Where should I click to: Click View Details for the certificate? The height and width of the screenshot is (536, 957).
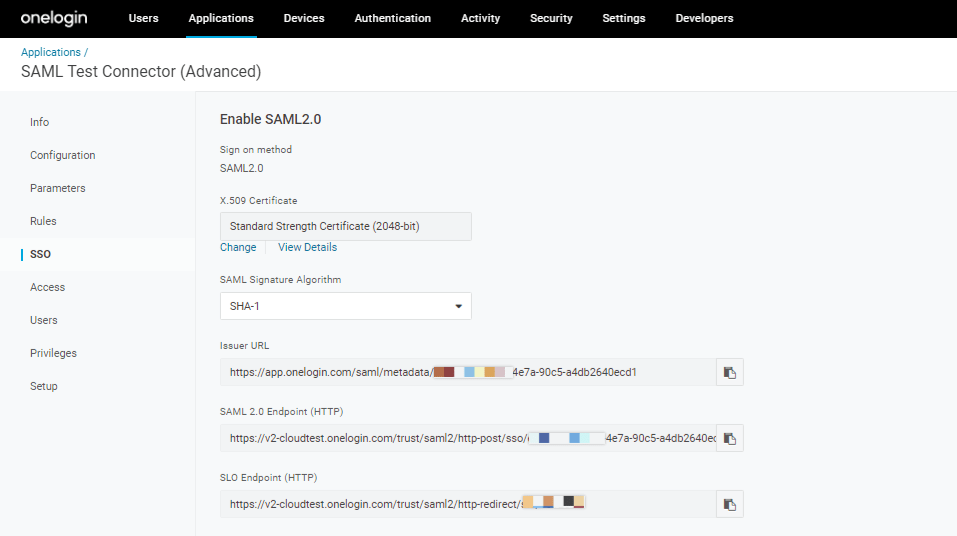coord(308,247)
